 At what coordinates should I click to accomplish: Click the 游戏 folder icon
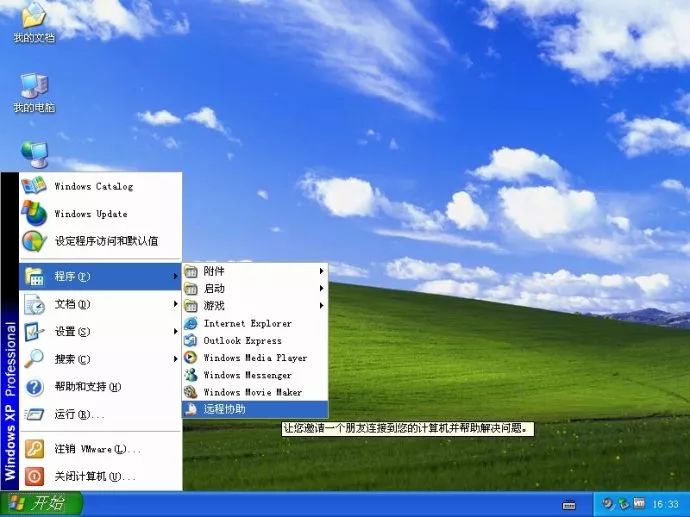(x=191, y=306)
